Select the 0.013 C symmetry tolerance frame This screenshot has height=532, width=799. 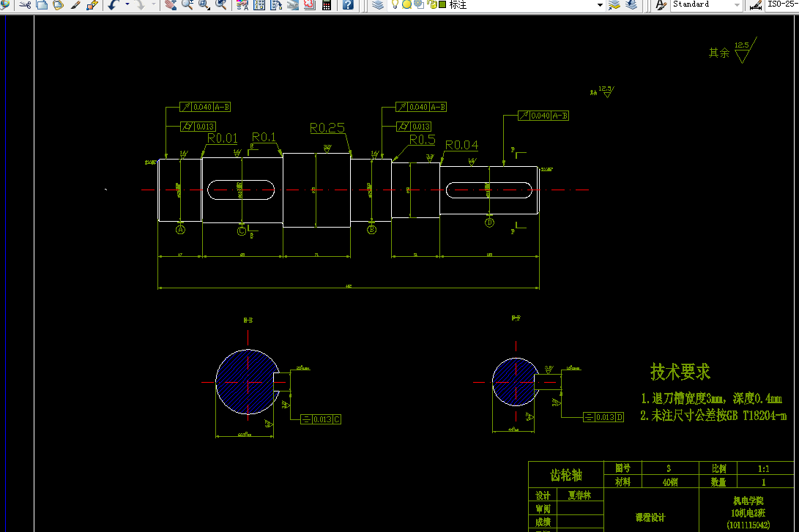[x=321, y=419]
